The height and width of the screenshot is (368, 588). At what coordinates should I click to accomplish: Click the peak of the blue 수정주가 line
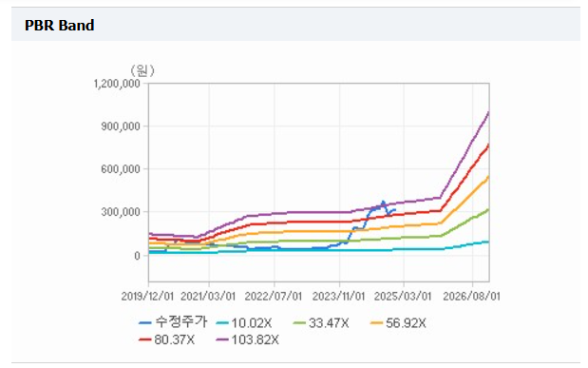383,202
